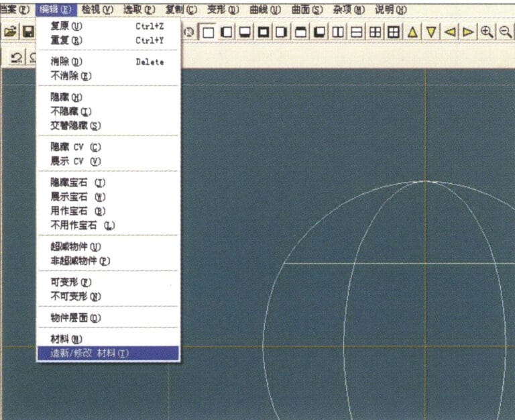This screenshot has width=515, height=420.
Task: Open the 曲面(S) menu
Action: [x=307, y=9]
